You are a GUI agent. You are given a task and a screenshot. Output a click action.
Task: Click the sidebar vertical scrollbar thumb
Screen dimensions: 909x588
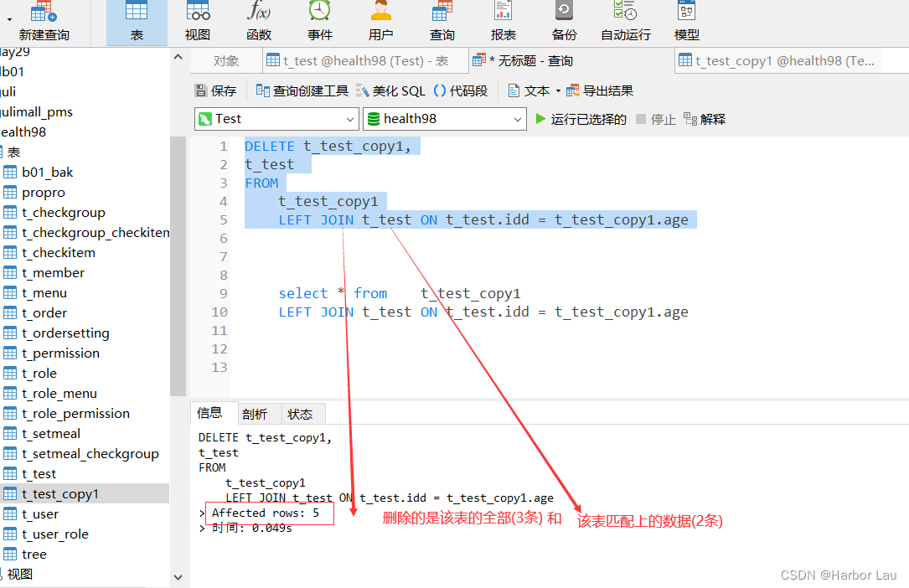click(x=178, y=266)
